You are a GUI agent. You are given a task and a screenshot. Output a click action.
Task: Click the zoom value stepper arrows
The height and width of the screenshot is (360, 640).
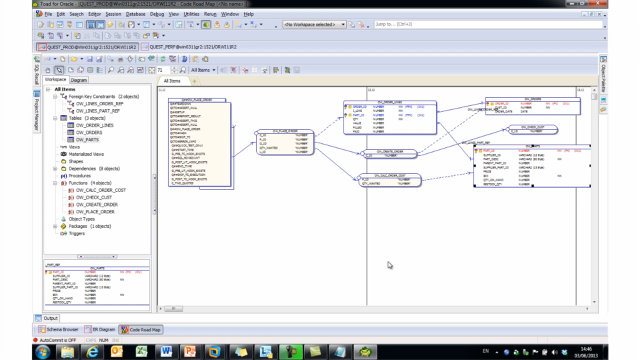point(174,70)
